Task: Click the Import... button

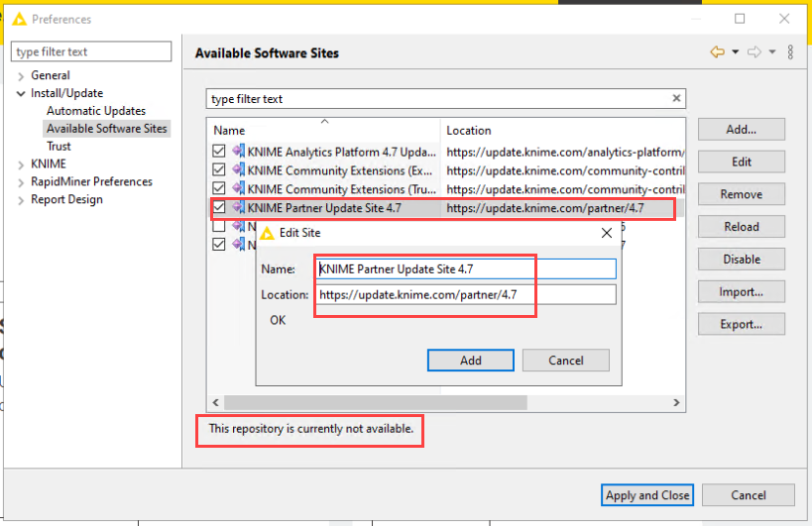Action: pos(741,291)
